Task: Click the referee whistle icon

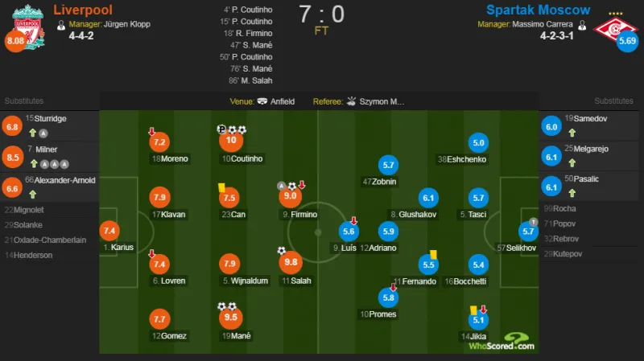Action: pyautogui.click(x=351, y=101)
